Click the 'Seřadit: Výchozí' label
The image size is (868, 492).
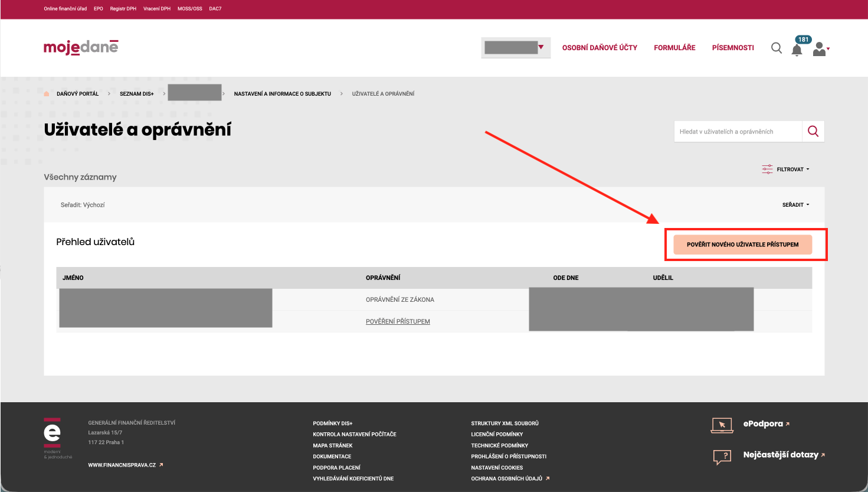(83, 205)
